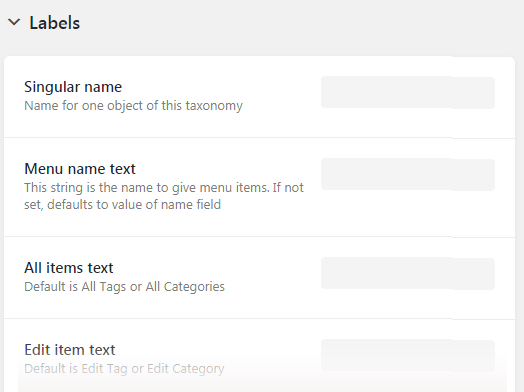This screenshot has width=524, height=392.
Task: Click the empty gray area beside Labels heading
Action: (301, 23)
